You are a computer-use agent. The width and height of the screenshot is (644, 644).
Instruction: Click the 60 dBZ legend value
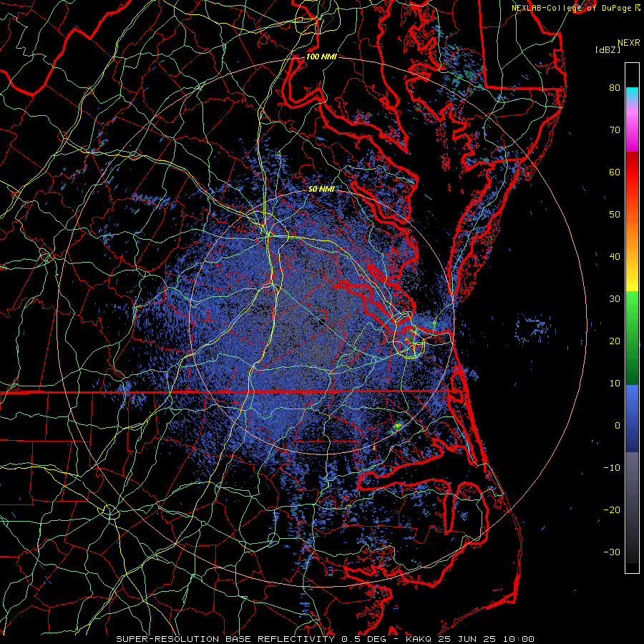(x=615, y=172)
